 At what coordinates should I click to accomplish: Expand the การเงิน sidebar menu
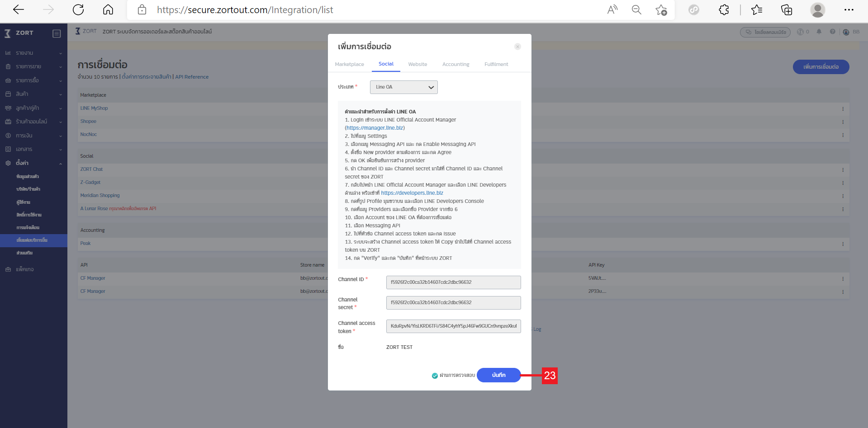(x=33, y=136)
